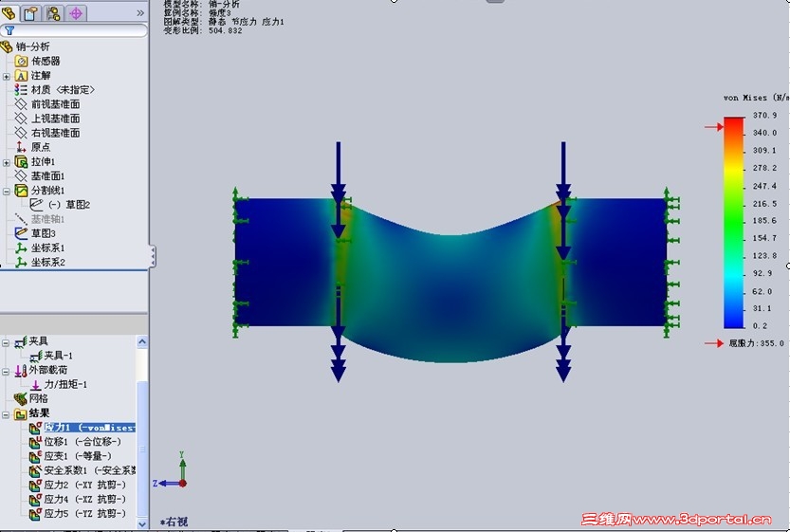The height and width of the screenshot is (532, 790).
Task: Collapse the 夹具 fixtures folder
Action: click(x=6, y=343)
